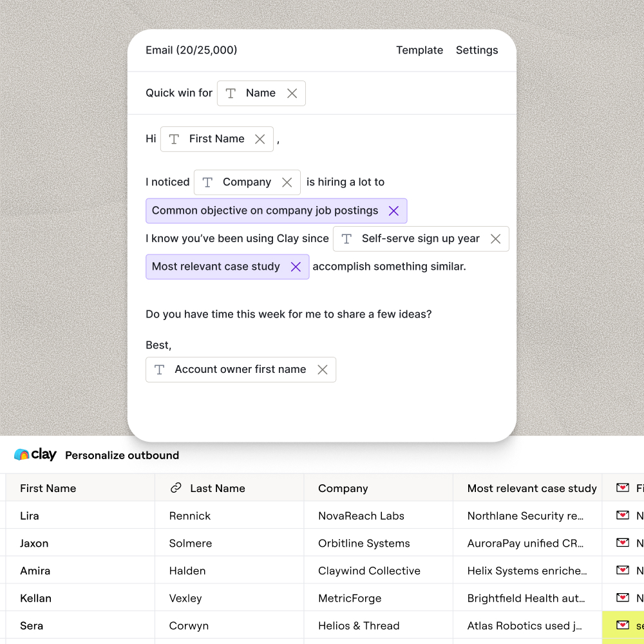The image size is (644, 644).
Task: Remove Account owner first name token
Action: 323,370
